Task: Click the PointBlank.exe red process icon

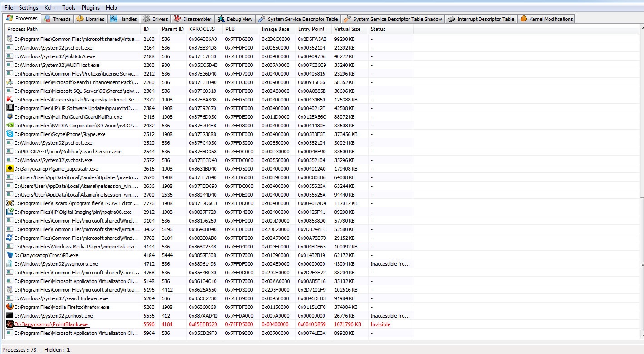Action: click(10, 324)
